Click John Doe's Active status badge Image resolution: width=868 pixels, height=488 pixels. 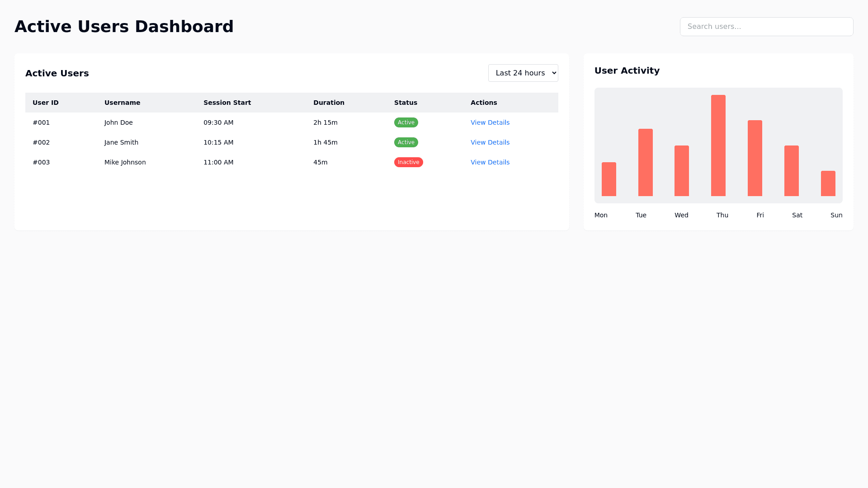click(406, 122)
